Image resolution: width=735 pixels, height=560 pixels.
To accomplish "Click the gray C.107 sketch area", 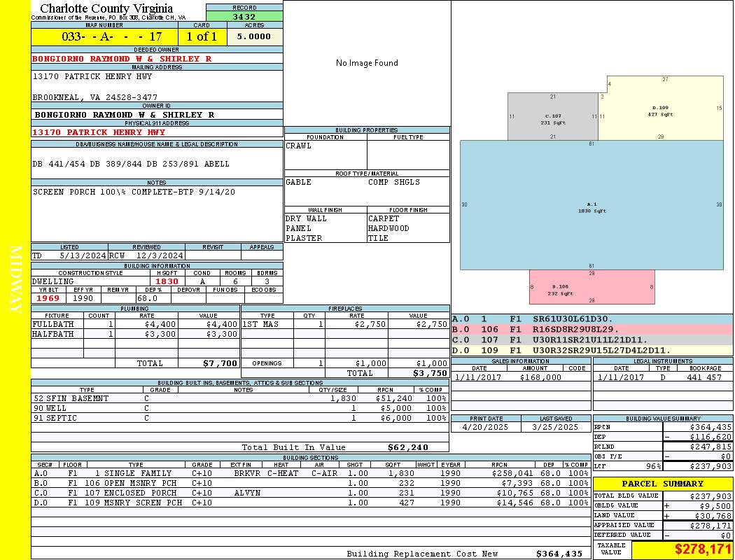I will click(x=553, y=117).
